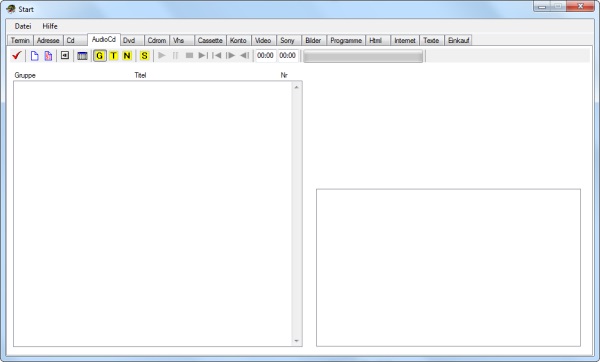This screenshot has height=362, width=600.
Task: Click the Titel column header
Action: pyautogui.click(x=140, y=75)
